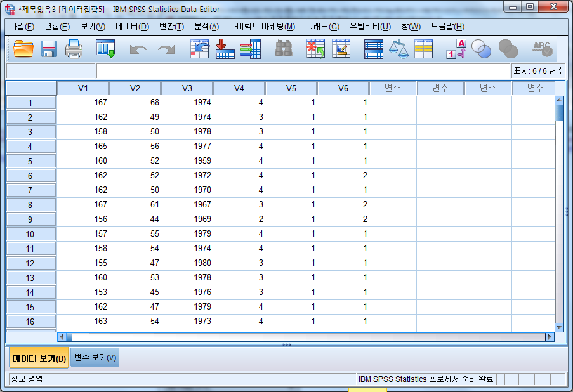Click the Find binoculars icon
Screen dimensions: 573x392
pos(283,49)
